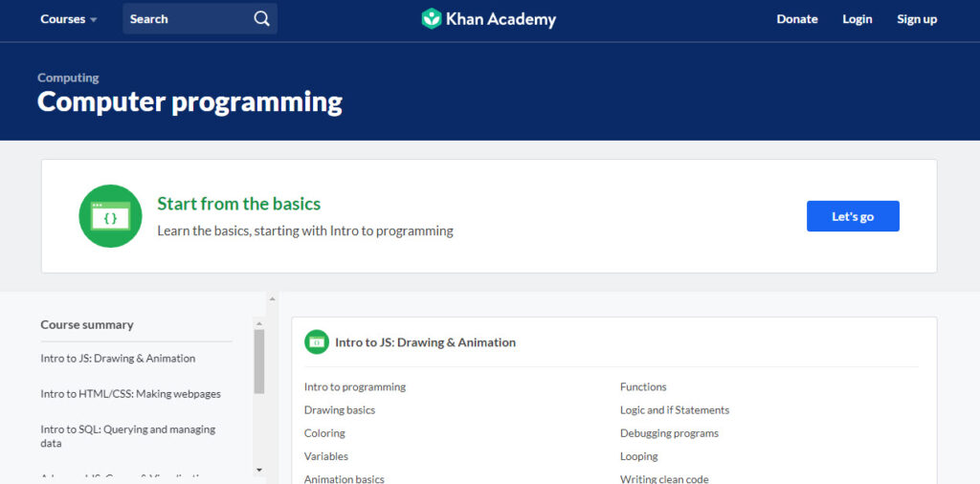Viewport: 980px width, 484px height.
Task: Click the Khan Academy leaf logo
Action: 432,19
